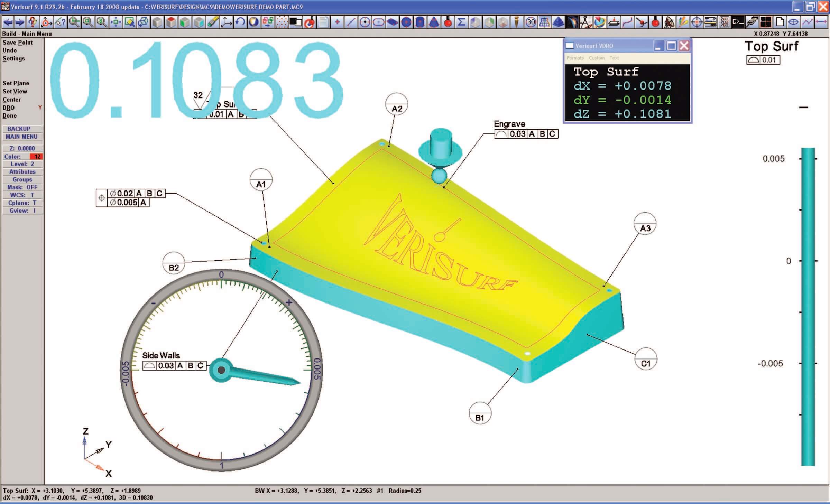830x504 pixels.
Task: Toggle the Mask: OFF setting
Action: click(x=22, y=187)
